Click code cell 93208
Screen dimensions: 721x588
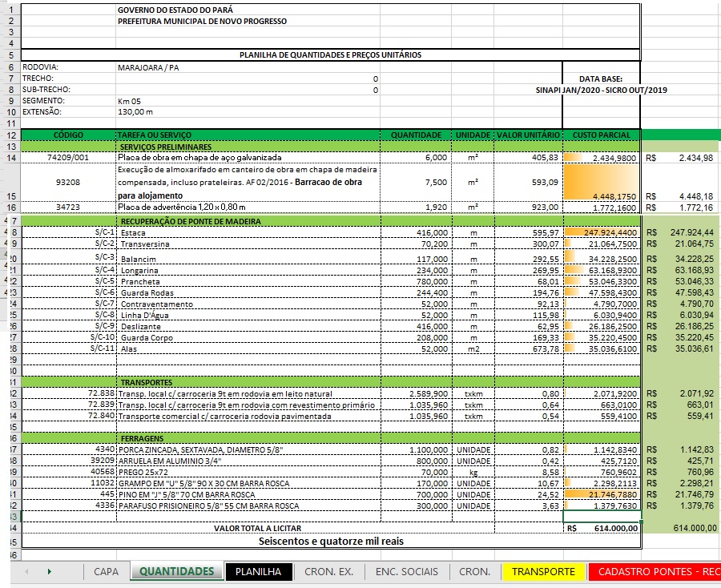click(x=69, y=182)
